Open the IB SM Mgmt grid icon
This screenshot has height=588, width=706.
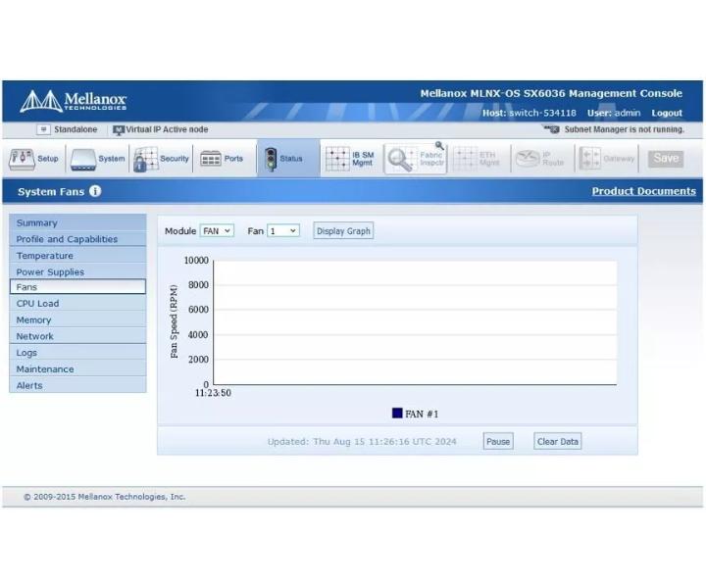tap(337, 159)
